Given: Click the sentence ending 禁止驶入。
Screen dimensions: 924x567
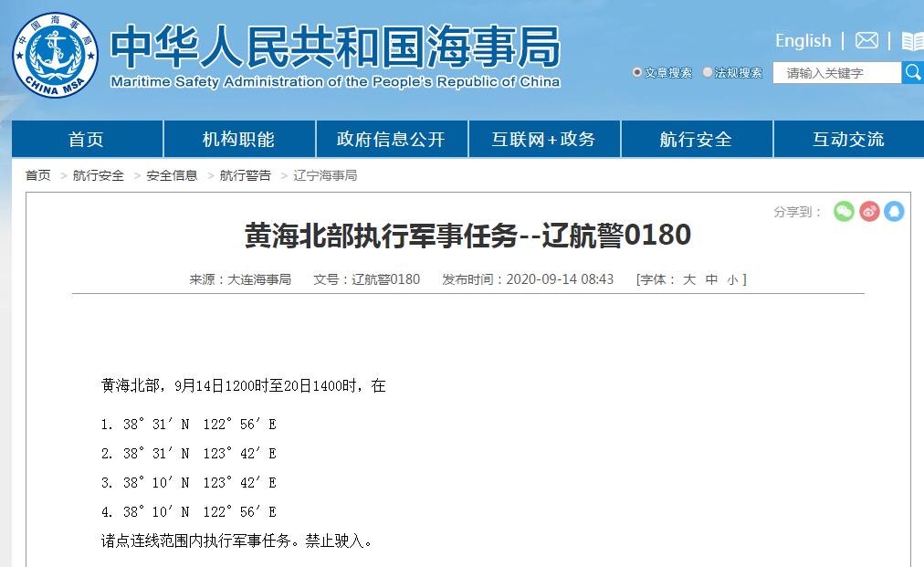Looking at the screenshot, I should tap(236, 541).
